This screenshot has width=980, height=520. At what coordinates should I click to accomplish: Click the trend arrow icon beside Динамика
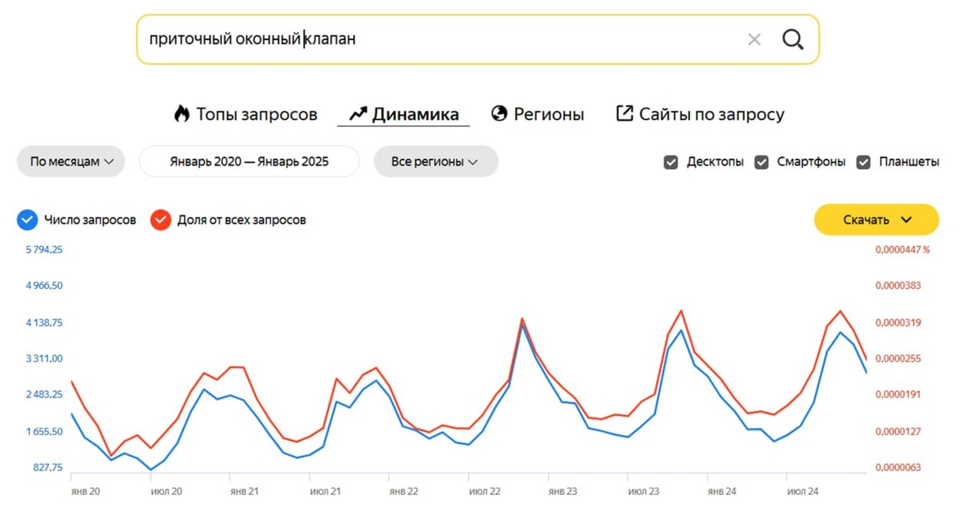coord(358,113)
